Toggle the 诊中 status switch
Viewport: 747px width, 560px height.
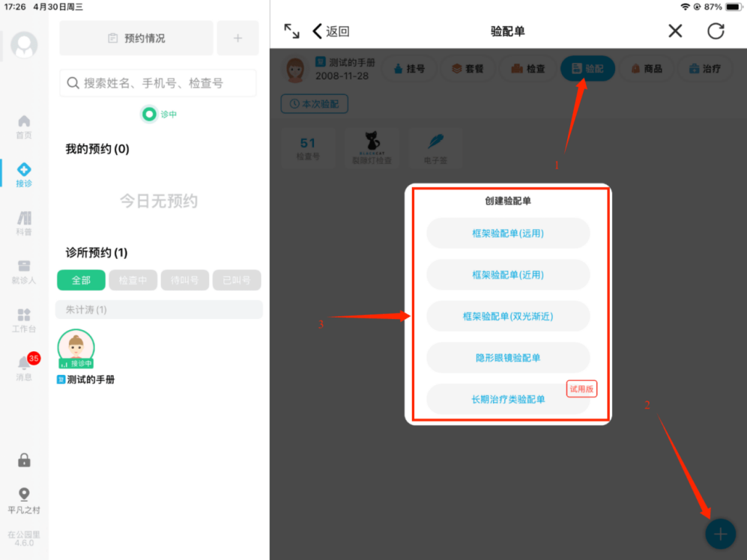pyautogui.click(x=149, y=115)
